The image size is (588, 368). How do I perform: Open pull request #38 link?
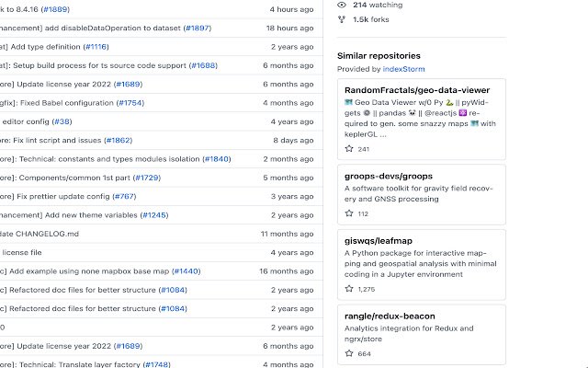pos(62,121)
